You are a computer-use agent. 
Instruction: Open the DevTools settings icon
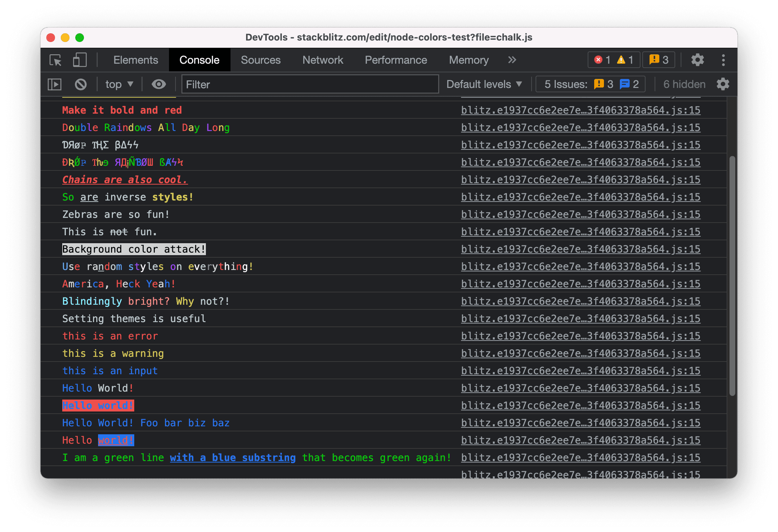pos(701,60)
